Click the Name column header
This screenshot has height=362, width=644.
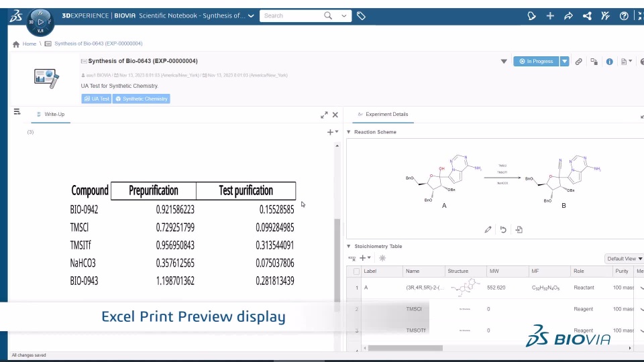(x=424, y=271)
